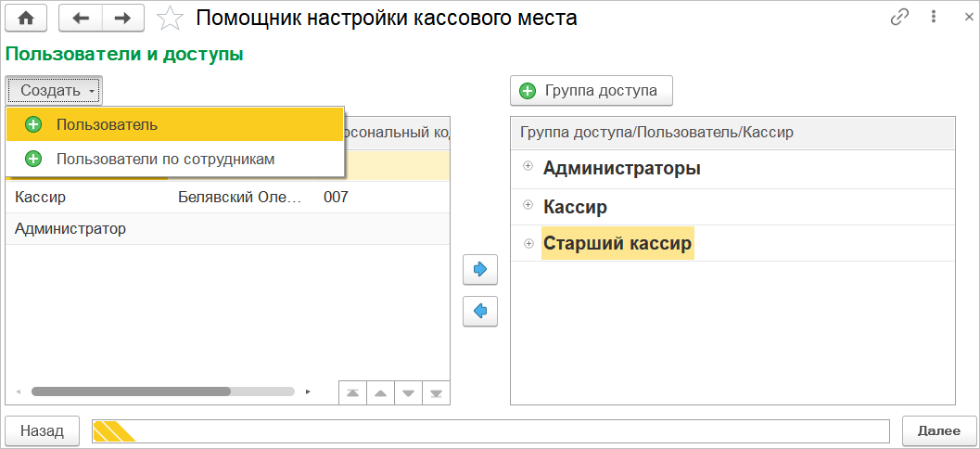This screenshot has width=980, height=449.
Task: Click the Home icon button
Action: [x=26, y=18]
